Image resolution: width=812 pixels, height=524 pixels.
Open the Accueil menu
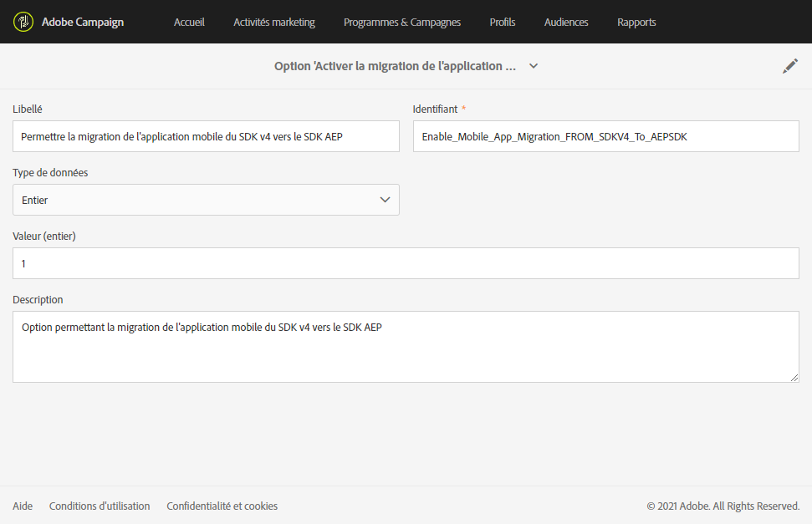[x=189, y=23]
